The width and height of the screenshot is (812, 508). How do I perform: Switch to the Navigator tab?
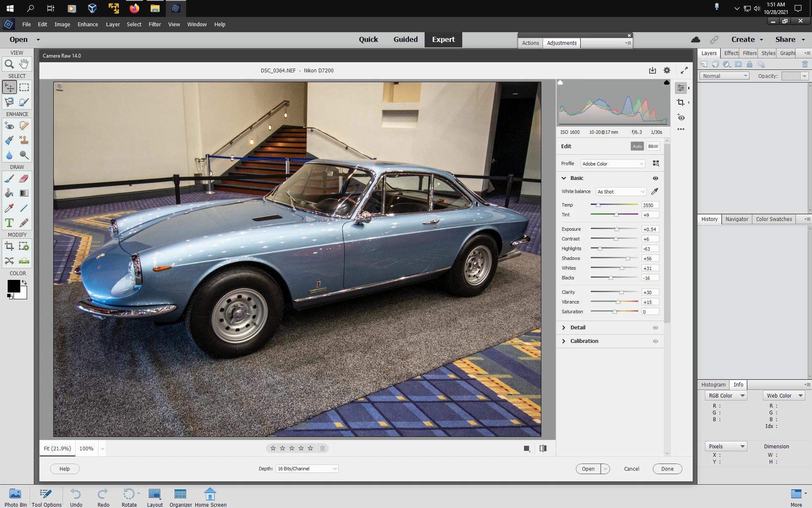[x=737, y=219]
